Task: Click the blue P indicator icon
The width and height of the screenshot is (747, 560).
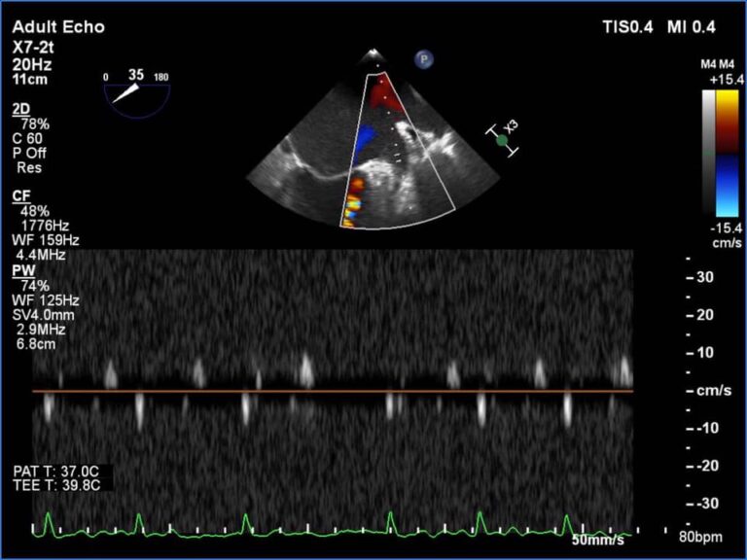Action: (x=424, y=59)
